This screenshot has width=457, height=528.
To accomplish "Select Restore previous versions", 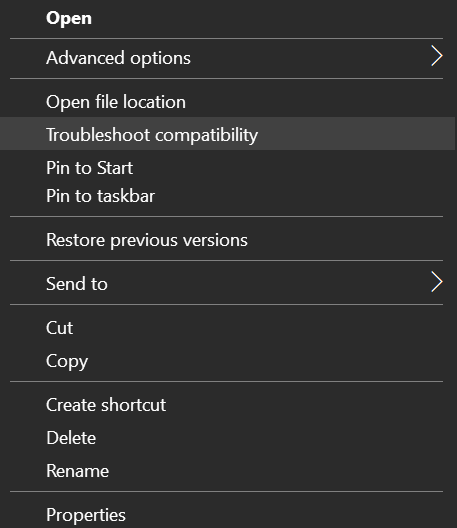I will (228, 240).
